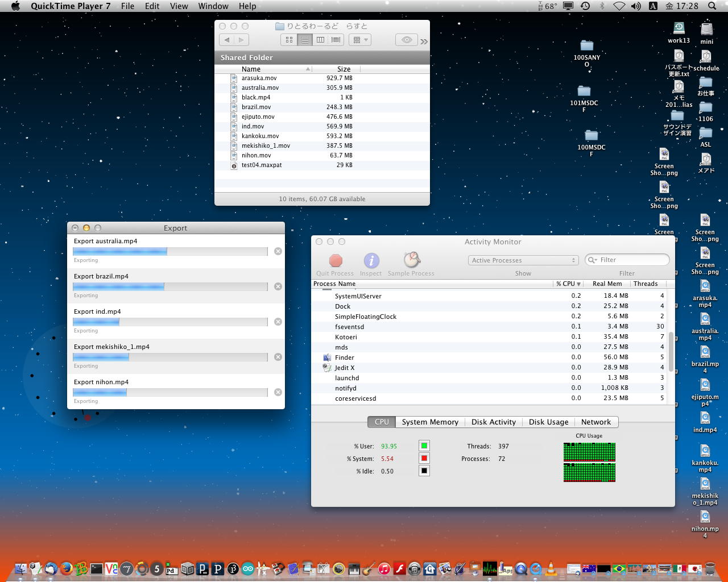Screen dimensions: 728x582
Task: Click the Finder back navigation button
Action: [227, 40]
